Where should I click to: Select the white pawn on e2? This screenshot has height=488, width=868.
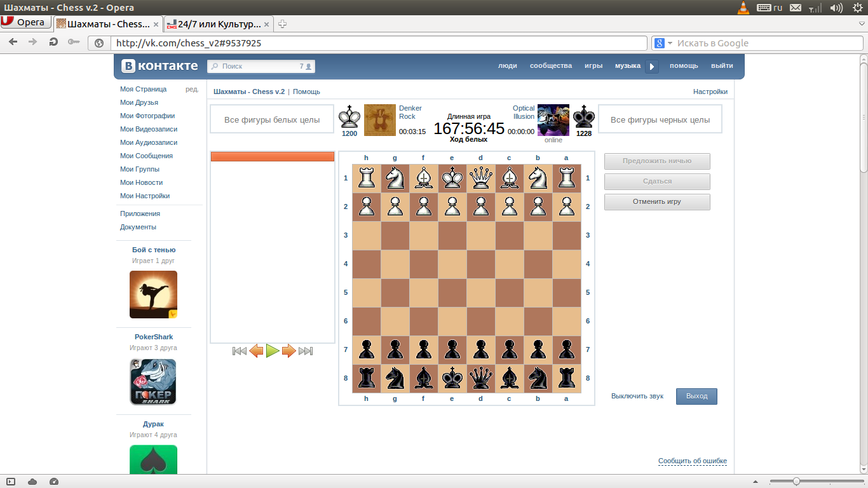click(x=452, y=207)
